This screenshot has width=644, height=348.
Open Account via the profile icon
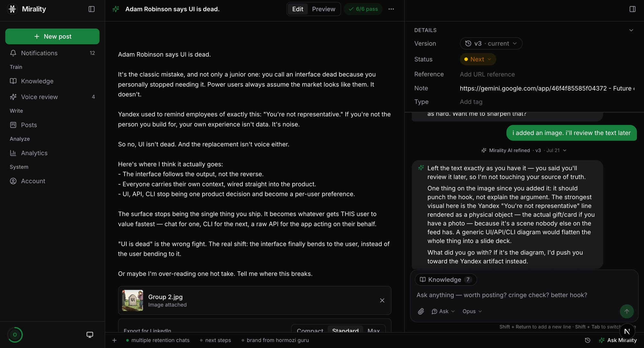pyautogui.click(x=13, y=181)
